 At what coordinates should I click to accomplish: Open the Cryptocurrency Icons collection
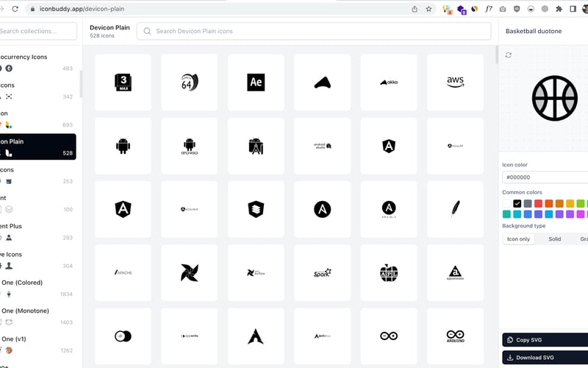click(37, 63)
